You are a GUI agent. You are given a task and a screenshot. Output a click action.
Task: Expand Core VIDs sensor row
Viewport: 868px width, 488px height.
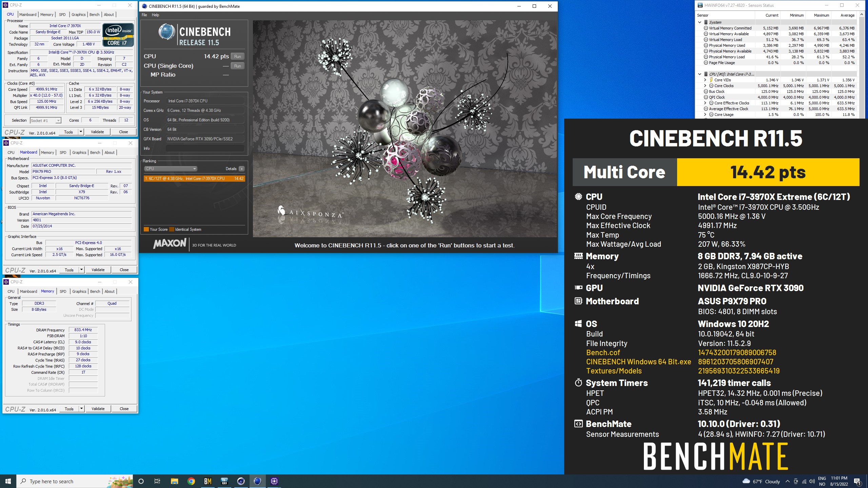point(705,80)
